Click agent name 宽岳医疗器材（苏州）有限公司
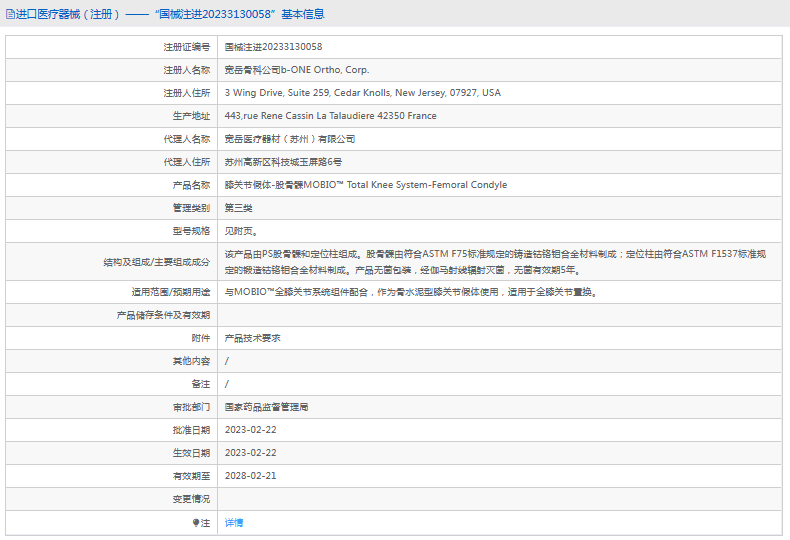This screenshot has height=540, width=790. point(289,139)
